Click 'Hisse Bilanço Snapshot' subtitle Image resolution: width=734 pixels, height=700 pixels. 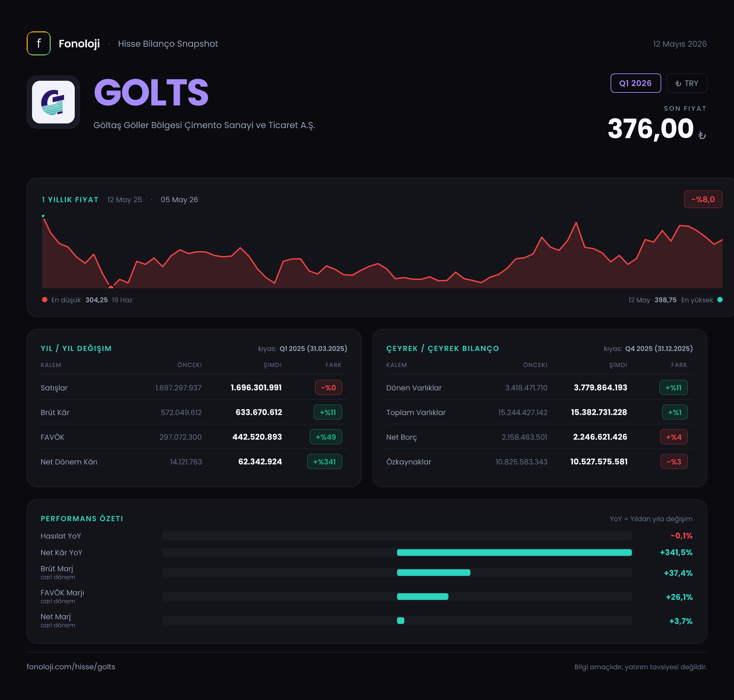(168, 44)
